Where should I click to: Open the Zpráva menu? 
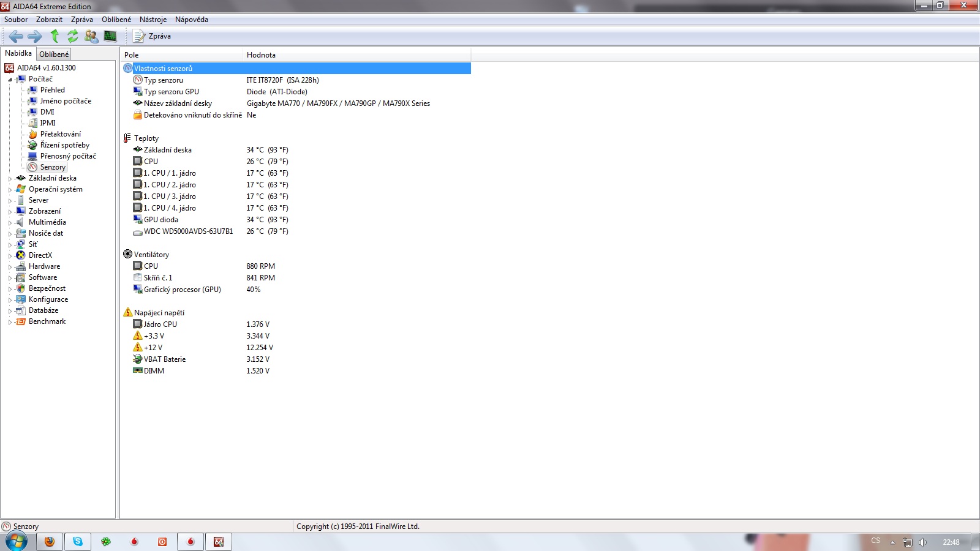pos(82,20)
